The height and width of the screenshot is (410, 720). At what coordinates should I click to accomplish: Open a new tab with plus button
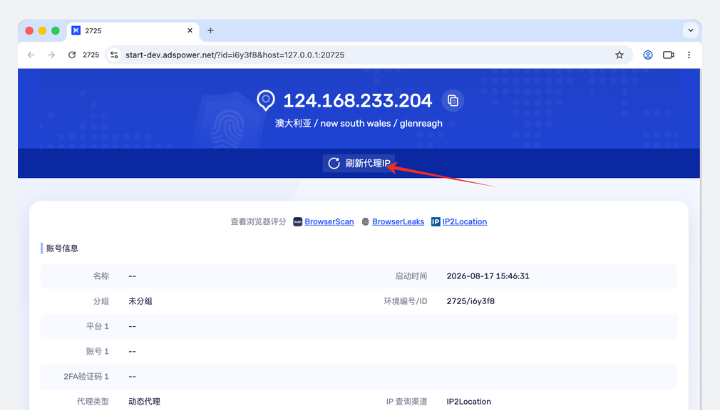[x=210, y=30]
